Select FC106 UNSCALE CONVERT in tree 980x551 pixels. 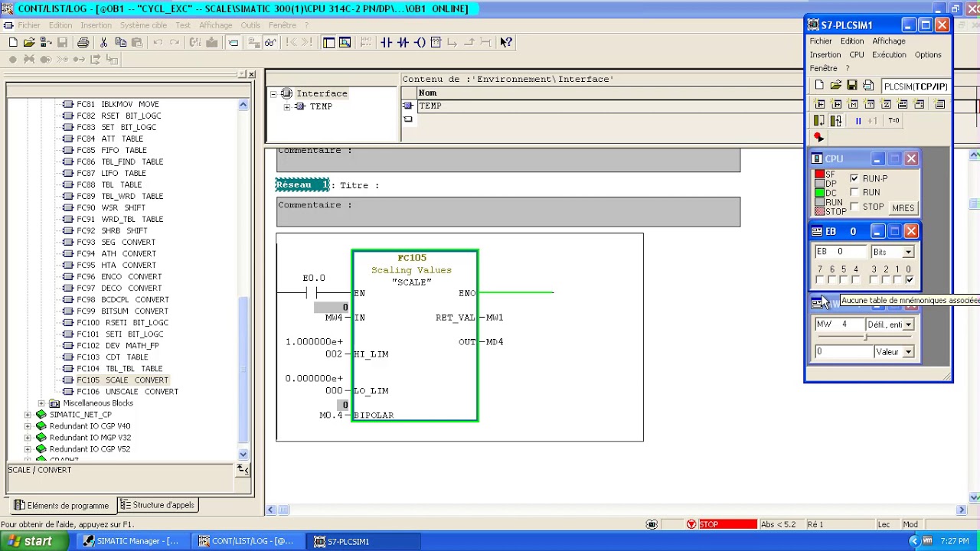(x=126, y=392)
